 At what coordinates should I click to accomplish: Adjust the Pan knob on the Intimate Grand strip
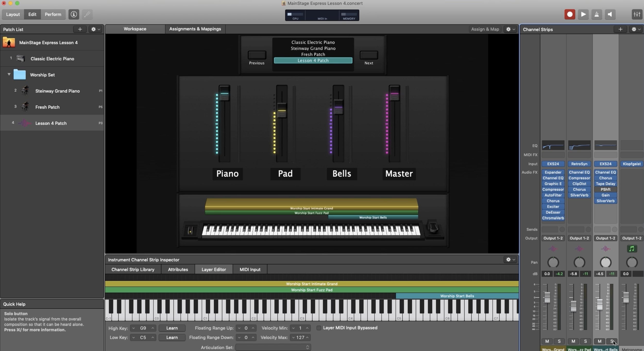553,262
